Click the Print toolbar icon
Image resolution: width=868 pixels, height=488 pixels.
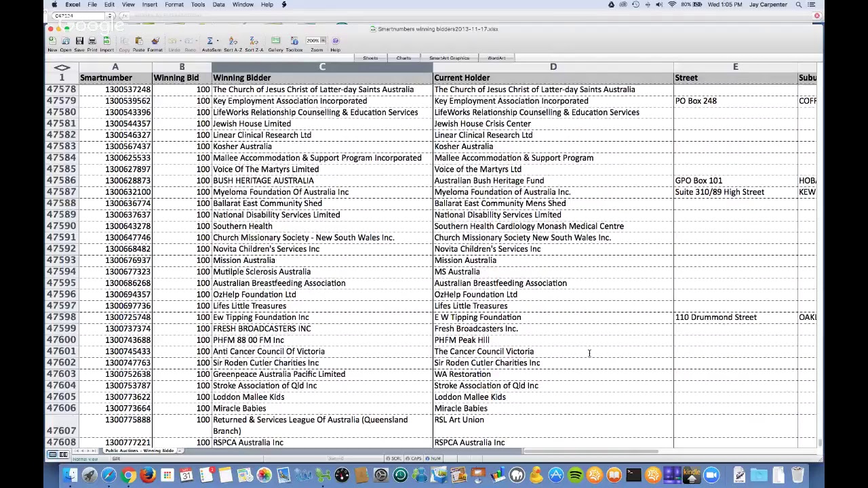[x=92, y=41]
